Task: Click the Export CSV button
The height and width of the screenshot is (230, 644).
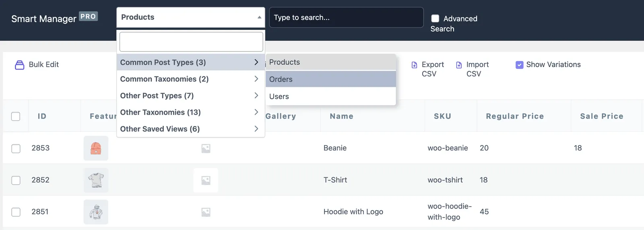Action: click(x=427, y=69)
